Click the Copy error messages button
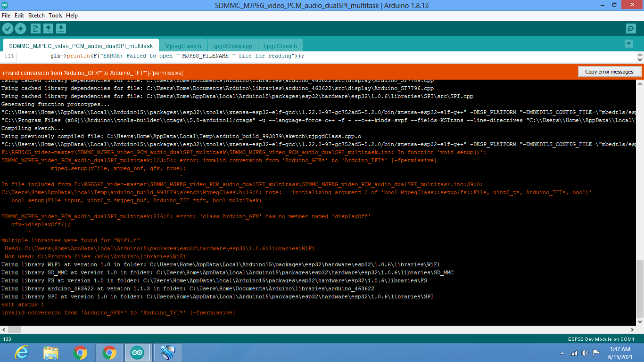644x362 pixels. (x=610, y=71)
